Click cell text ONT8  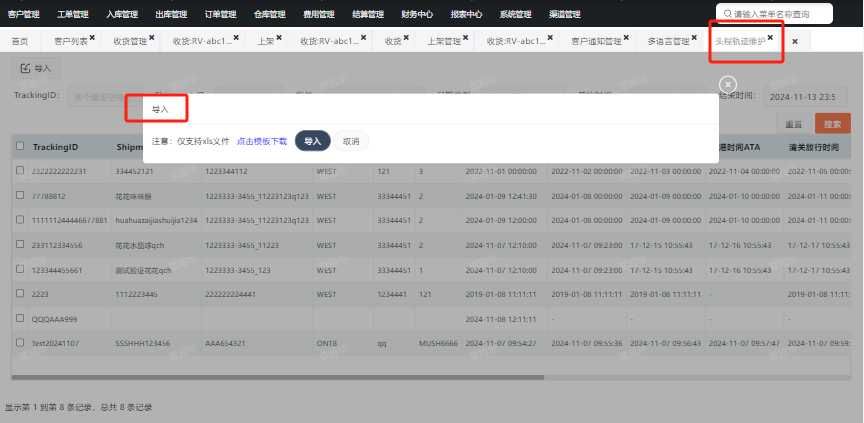pos(327,343)
